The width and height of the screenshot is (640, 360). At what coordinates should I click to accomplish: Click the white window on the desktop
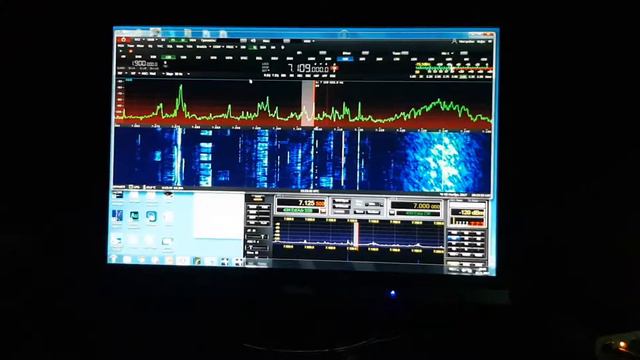pyautogui.click(x=219, y=216)
